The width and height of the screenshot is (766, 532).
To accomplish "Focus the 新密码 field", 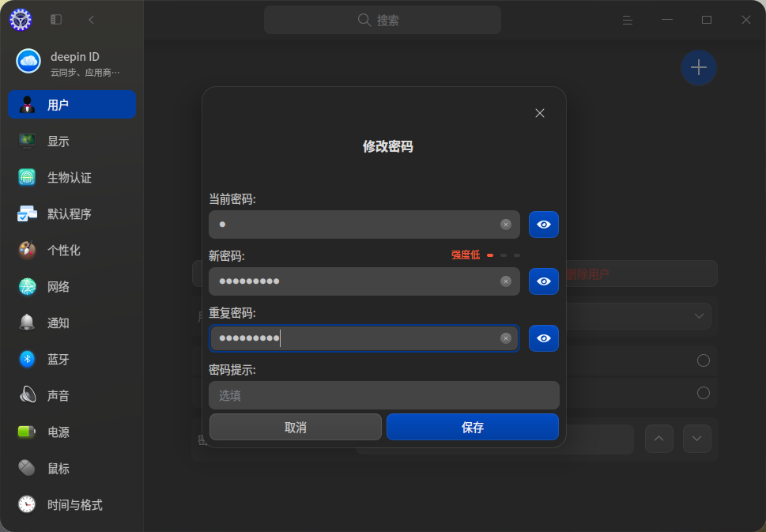I will point(364,281).
